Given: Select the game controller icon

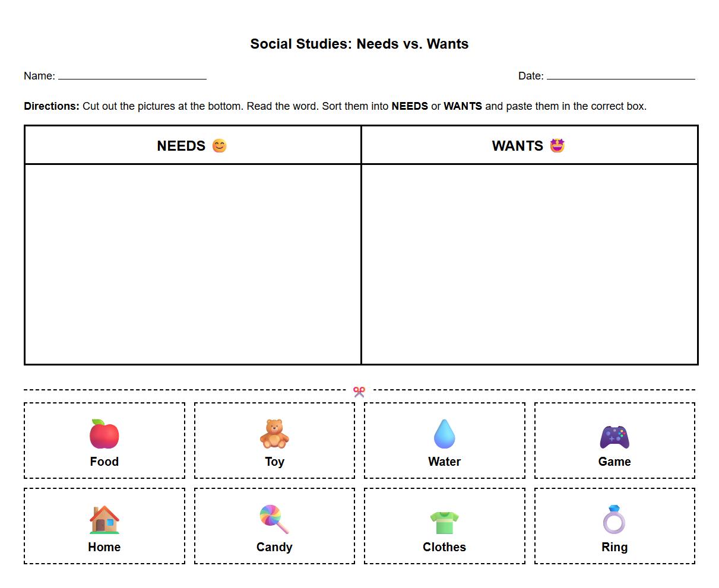Looking at the screenshot, I should (x=615, y=436).
